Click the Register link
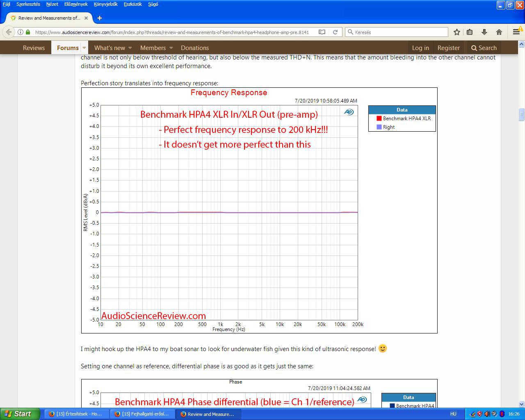 [449, 48]
